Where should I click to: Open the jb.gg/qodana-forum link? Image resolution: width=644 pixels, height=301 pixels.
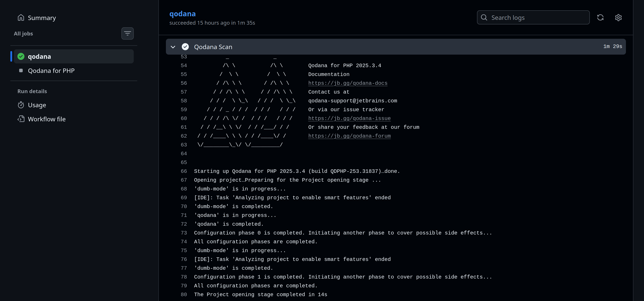(x=349, y=136)
